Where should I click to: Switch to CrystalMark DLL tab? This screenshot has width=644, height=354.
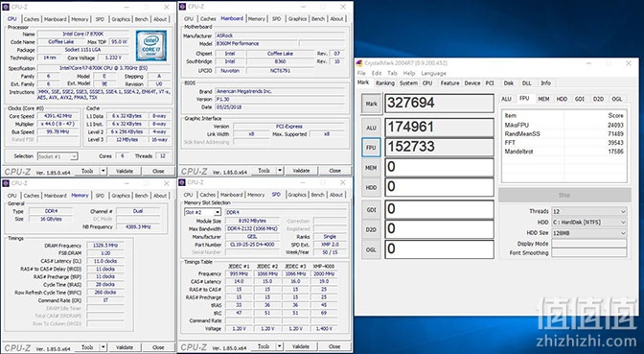[526, 83]
